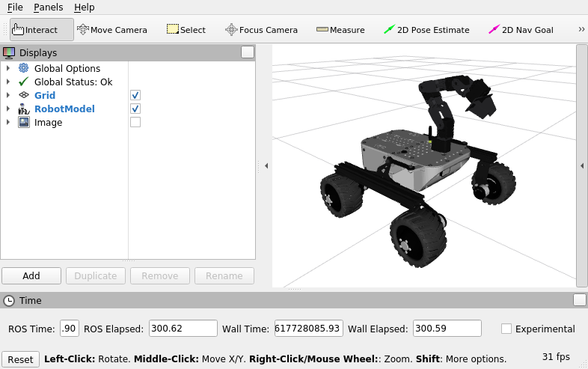
Task: Open the Help menu
Action: coord(85,7)
